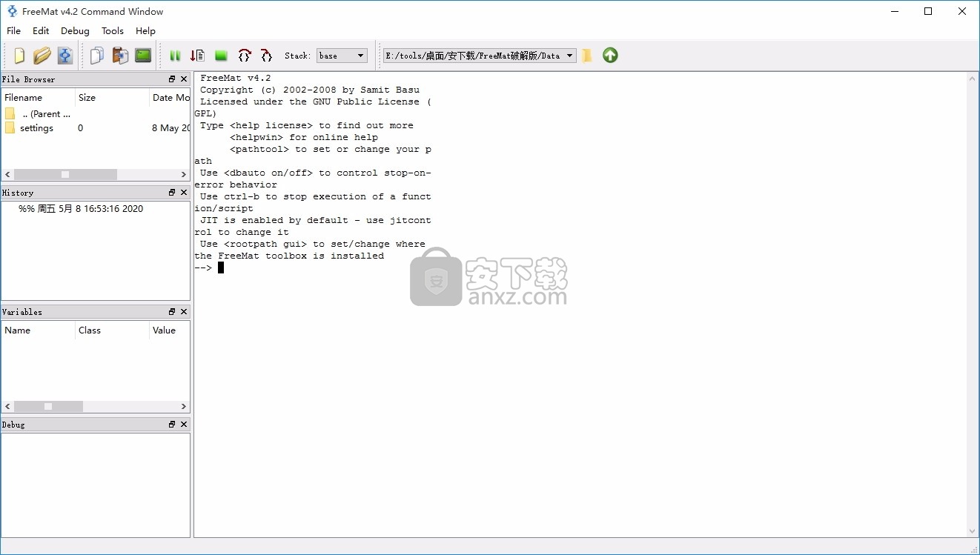Image resolution: width=980 pixels, height=555 pixels.
Task: Click command window scroll-up arrow
Action: point(973,78)
